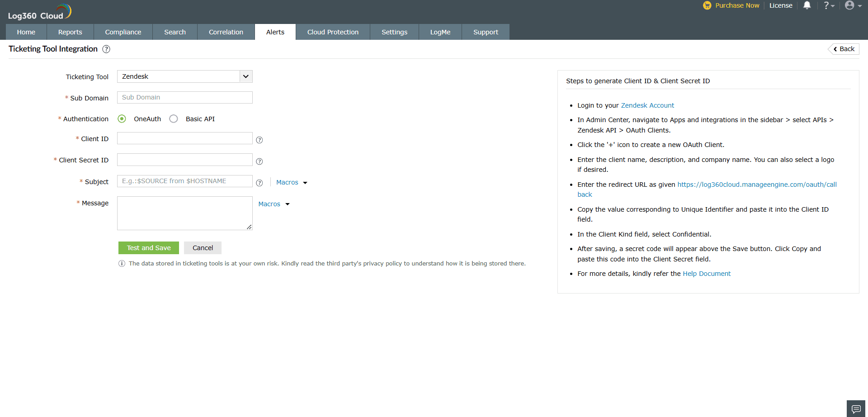This screenshot has height=417, width=868.
Task: Open the user account avatar menu
Action: 853,5
